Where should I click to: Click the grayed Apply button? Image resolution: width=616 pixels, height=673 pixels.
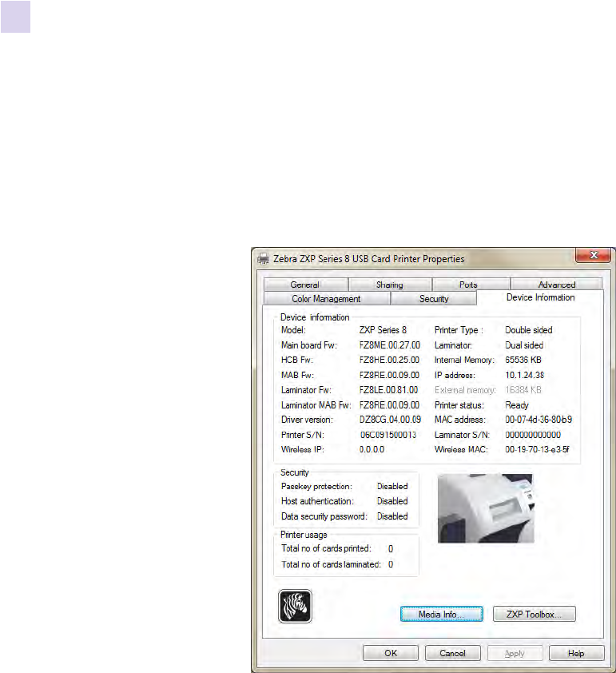coord(515,653)
